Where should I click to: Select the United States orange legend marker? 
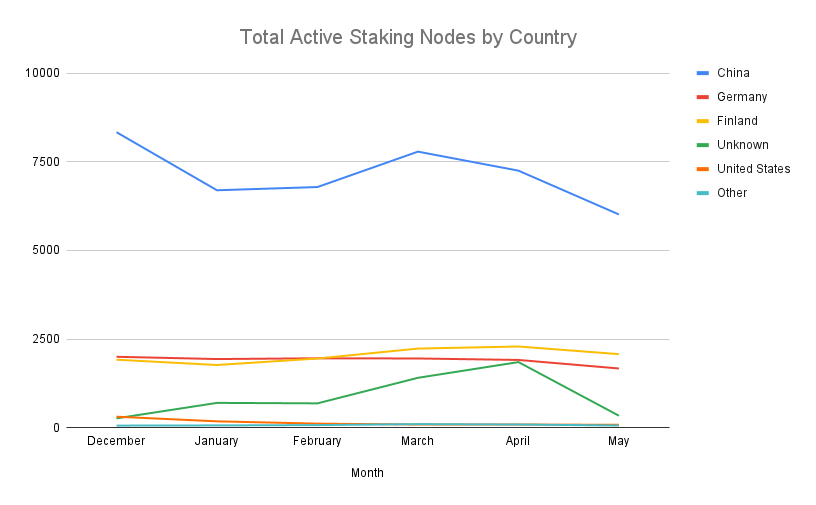(703, 169)
